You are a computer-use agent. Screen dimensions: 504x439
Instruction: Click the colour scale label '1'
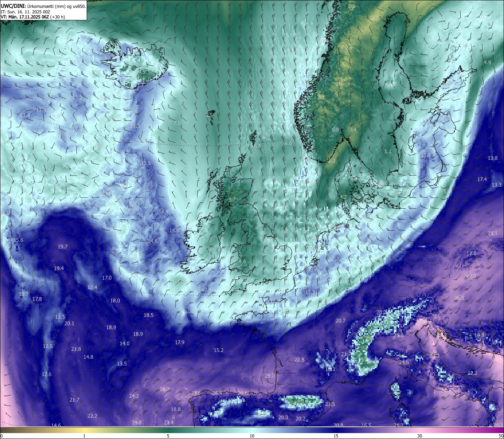(84, 436)
